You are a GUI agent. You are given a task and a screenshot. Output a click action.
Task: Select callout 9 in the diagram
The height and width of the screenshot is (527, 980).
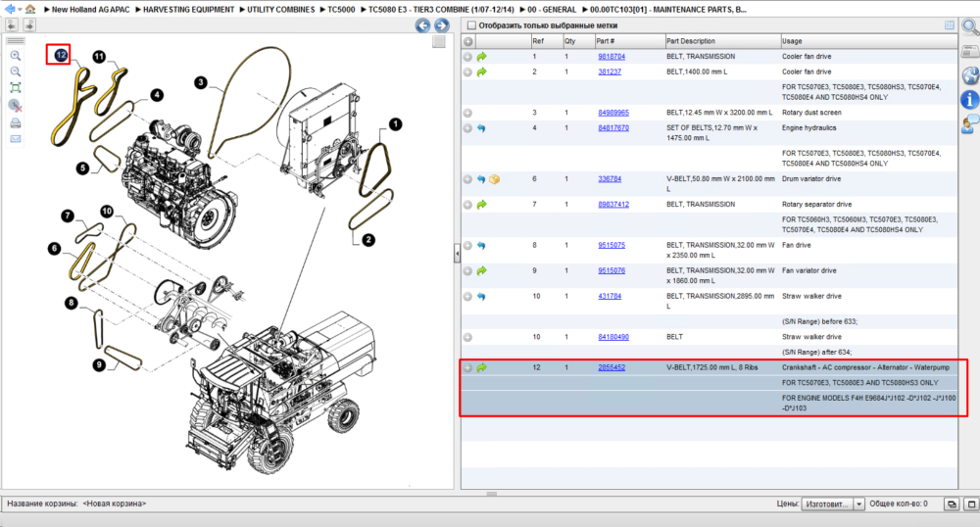[99, 364]
